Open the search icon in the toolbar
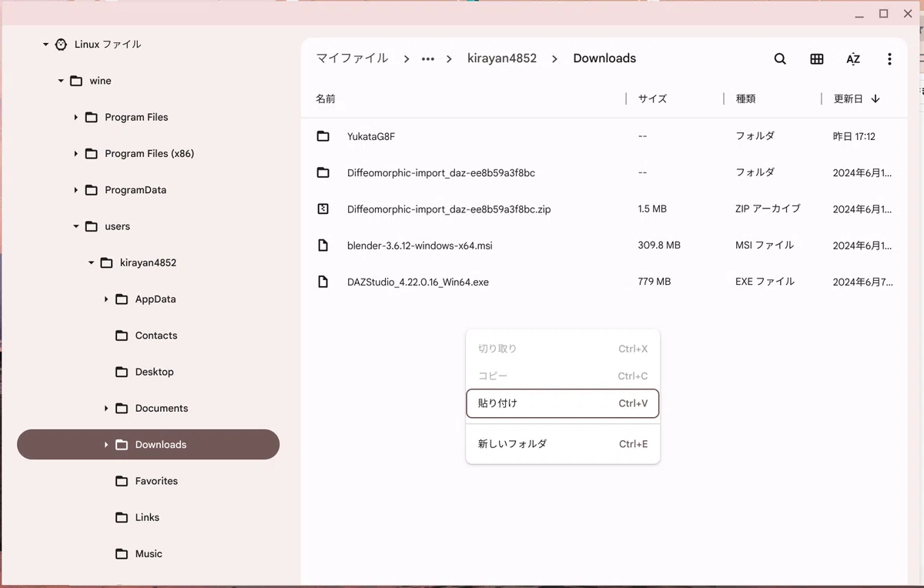The width and height of the screenshot is (924, 588). (x=780, y=58)
